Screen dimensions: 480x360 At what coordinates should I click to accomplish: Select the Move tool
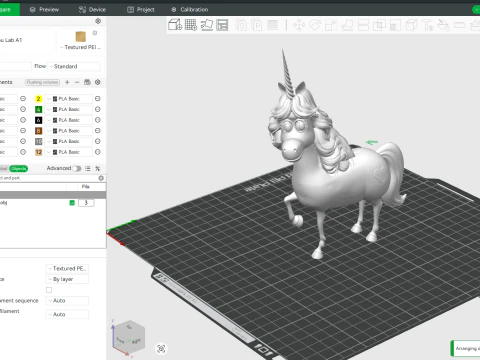point(299,25)
